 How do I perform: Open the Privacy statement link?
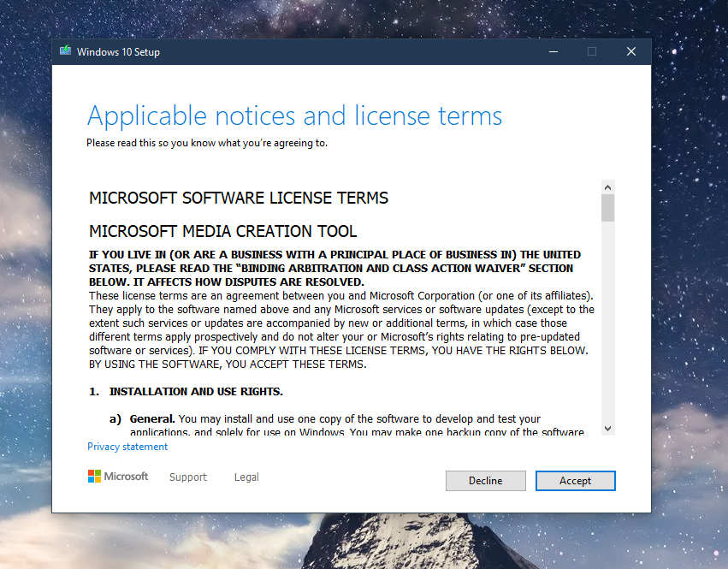coord(127,447)
